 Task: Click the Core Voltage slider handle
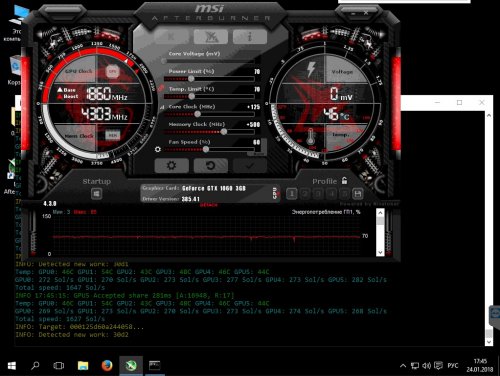(x=164, y=61)
